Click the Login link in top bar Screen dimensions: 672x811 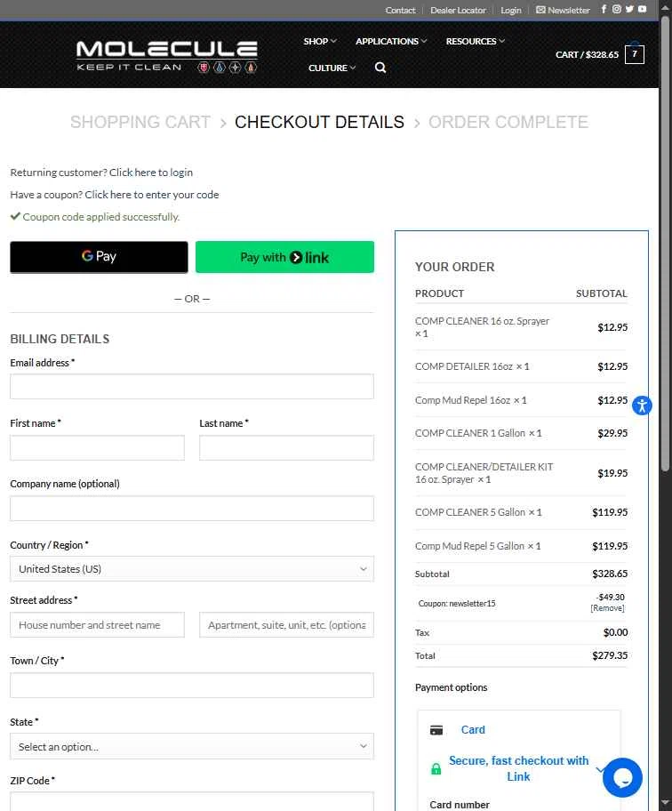coord(511,10)
